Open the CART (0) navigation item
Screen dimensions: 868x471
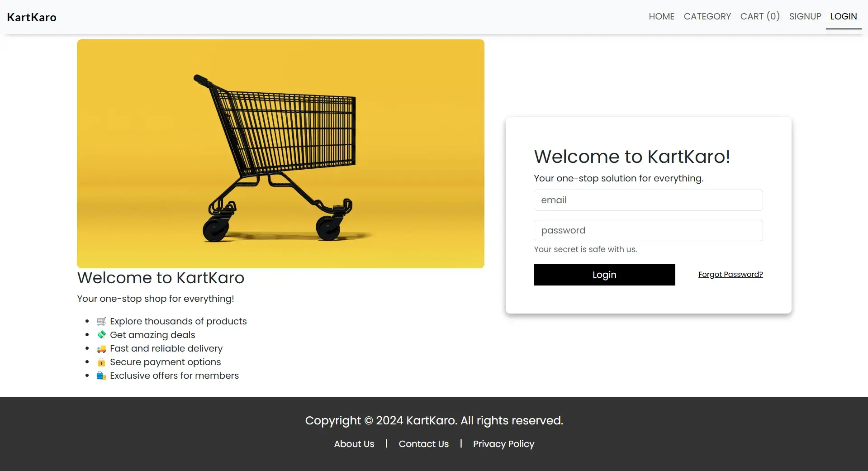coord(760,16)
